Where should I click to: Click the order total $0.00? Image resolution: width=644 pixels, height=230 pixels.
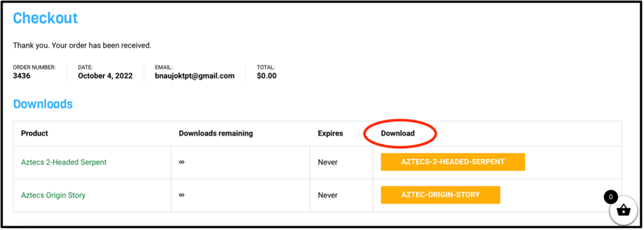tap(267, 76)
